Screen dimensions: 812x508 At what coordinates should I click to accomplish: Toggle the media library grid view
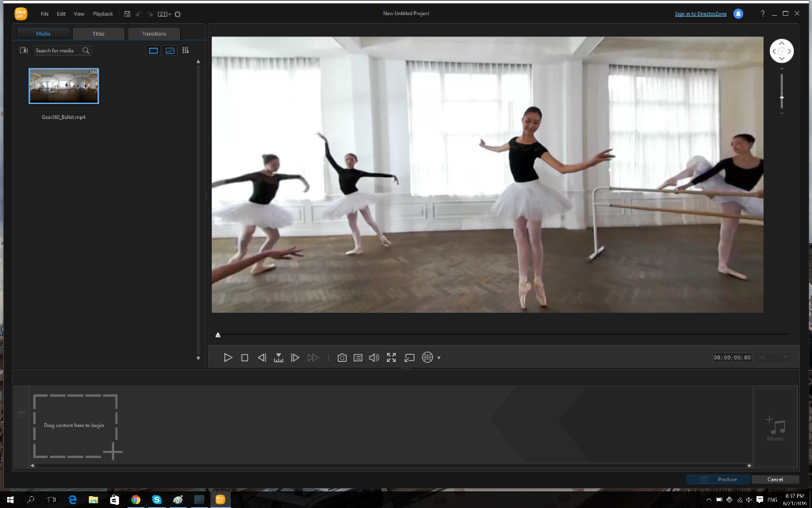pyautogui.click(x=186, y=50)
